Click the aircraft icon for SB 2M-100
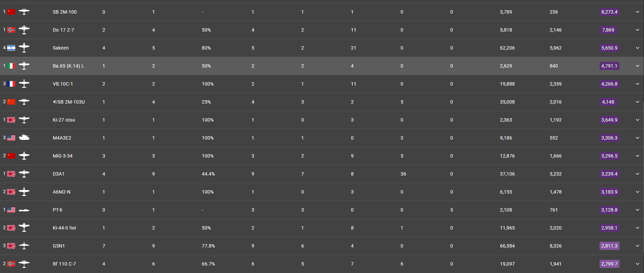 pyautogui.click(x=24, y=12)
